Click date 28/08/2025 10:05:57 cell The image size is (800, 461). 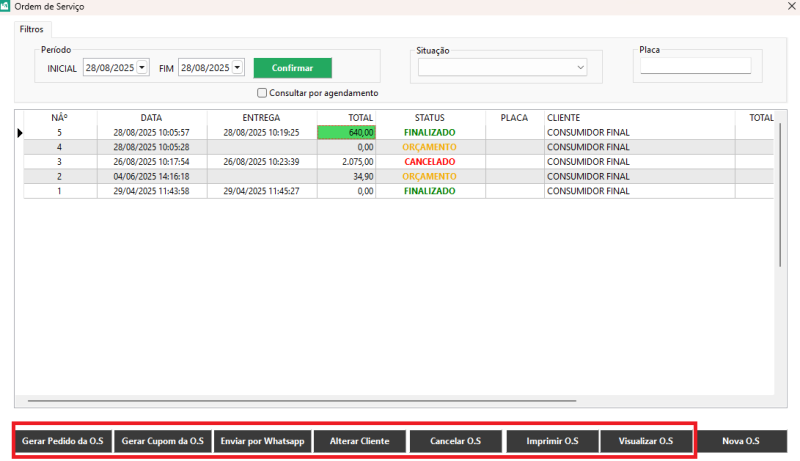[x=152, y=133]
